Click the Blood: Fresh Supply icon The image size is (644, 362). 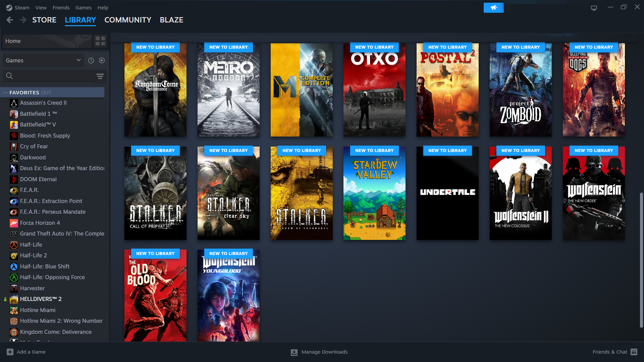(14, 136)
